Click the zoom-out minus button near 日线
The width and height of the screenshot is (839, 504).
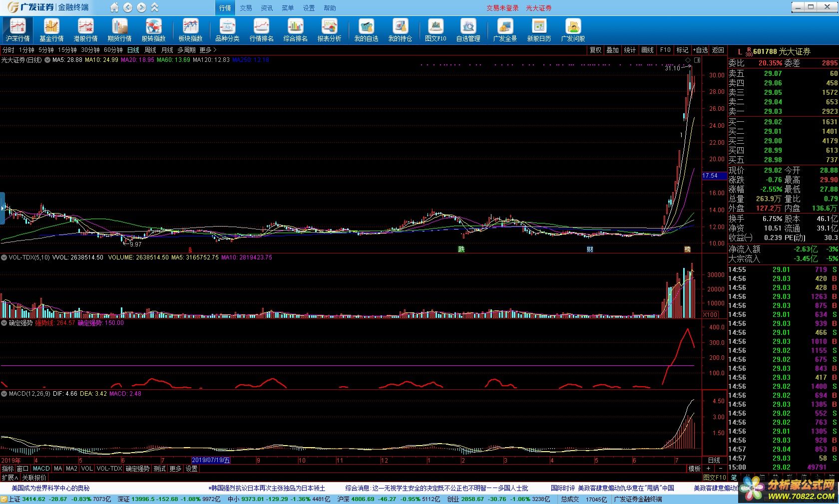pos(720,469)
